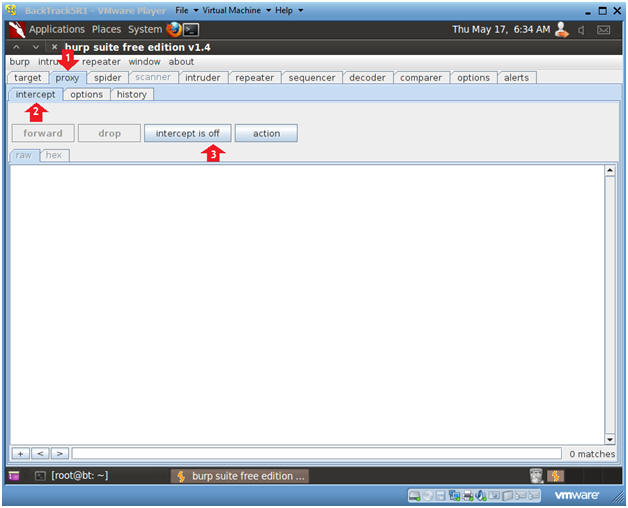Click the vertical scrollbar track
The width and height of the screenshot is (628, 508).
610,305
